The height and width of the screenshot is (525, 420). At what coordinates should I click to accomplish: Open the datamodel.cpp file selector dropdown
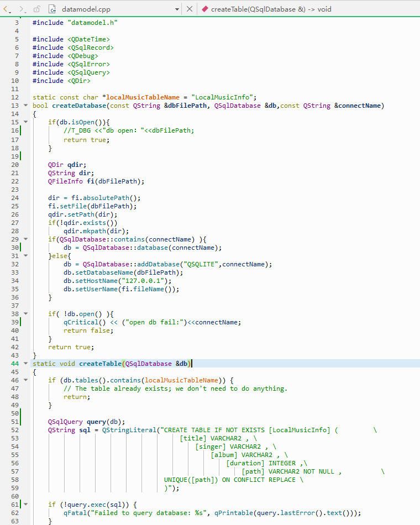point(177,9)
